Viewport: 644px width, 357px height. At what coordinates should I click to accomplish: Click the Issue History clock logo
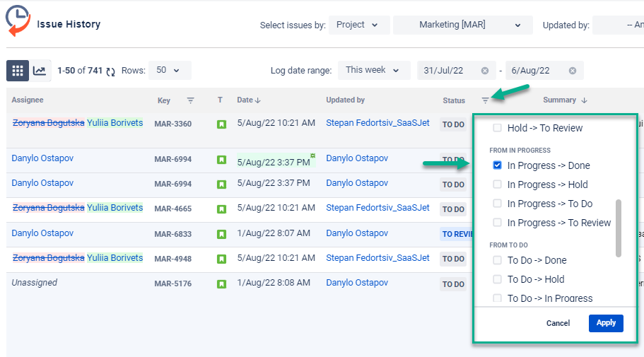tap(18, 21)
